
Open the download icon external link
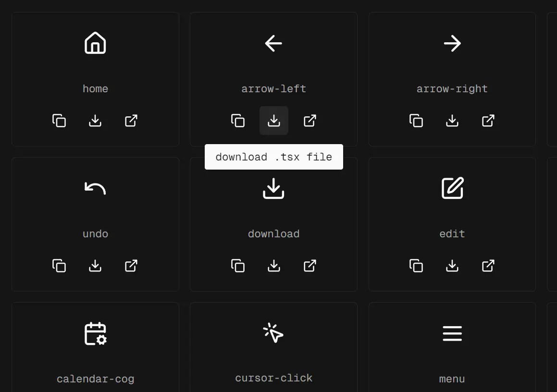(x=310, y=266)
